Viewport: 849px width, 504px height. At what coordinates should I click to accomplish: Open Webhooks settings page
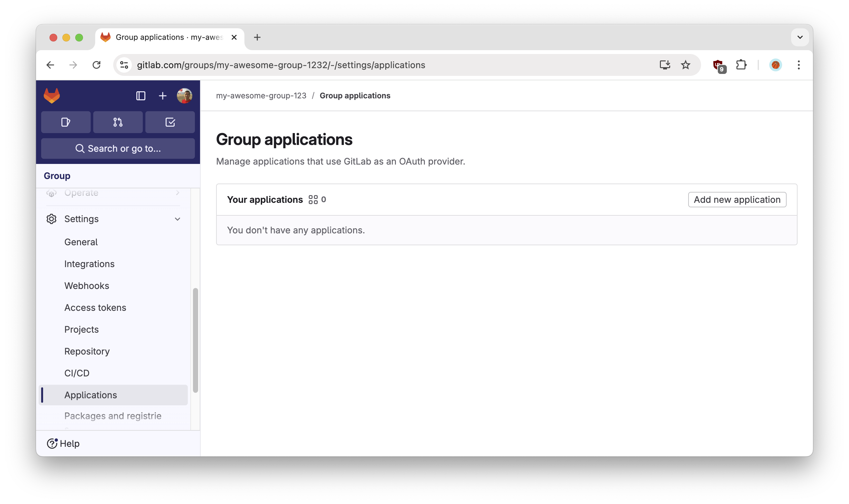pyautogui.click(x=87, y=286)
